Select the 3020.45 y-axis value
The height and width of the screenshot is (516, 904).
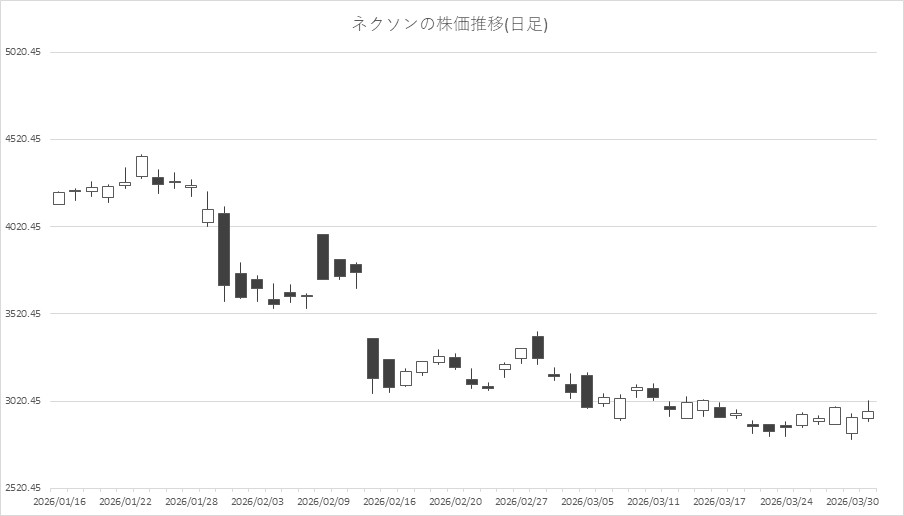[x=22, y=401]
